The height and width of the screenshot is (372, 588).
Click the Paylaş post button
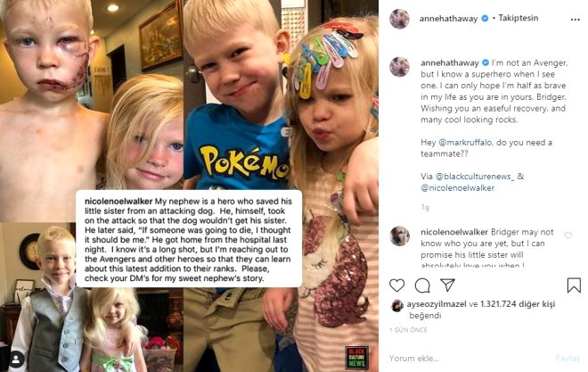point(568,358)
